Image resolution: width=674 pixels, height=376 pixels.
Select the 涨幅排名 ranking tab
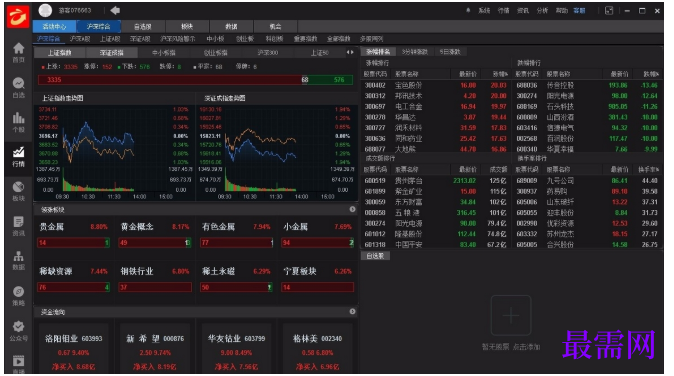coord(378,52)
